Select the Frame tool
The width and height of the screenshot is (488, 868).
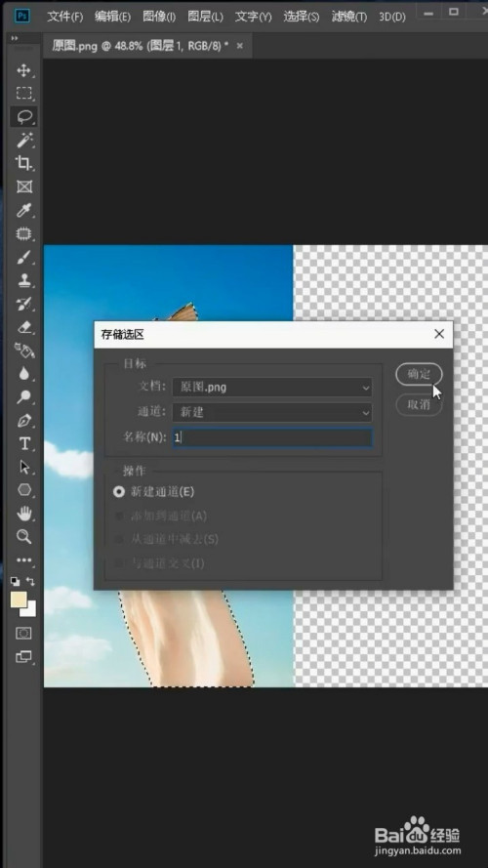tap(23, 186)
